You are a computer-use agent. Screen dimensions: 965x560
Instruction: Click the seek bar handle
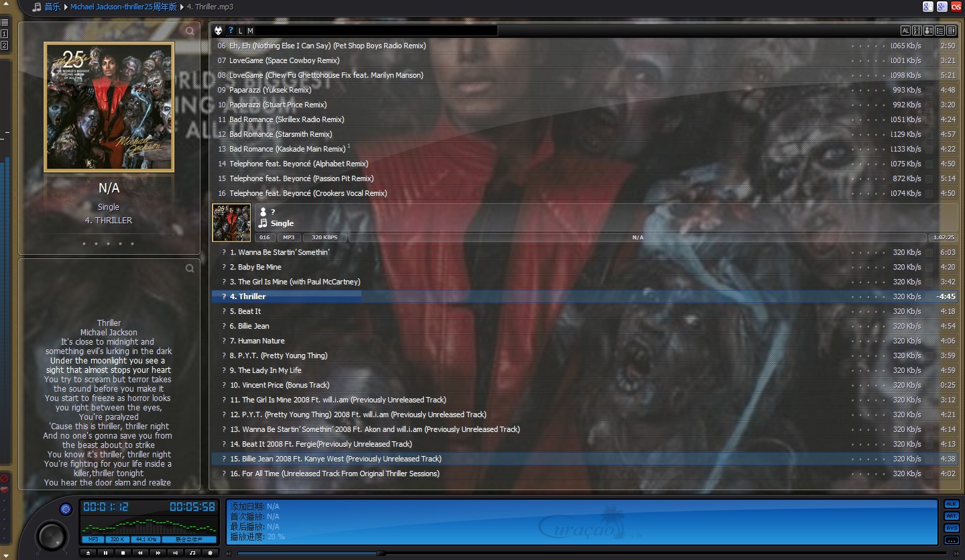(x=381, y=553)
